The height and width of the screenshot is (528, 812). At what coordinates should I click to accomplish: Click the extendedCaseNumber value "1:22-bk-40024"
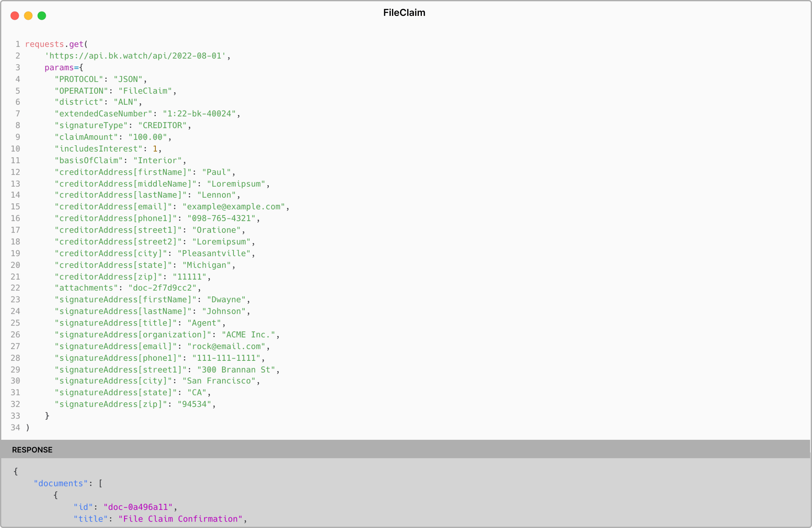199,114
